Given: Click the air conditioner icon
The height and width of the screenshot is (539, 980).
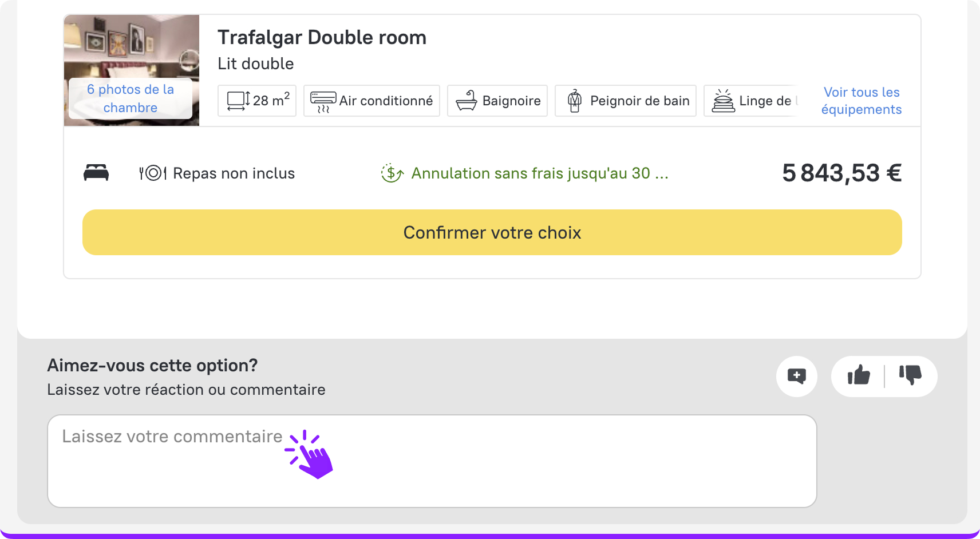Looking at the screenshot, I should point(323,101).
